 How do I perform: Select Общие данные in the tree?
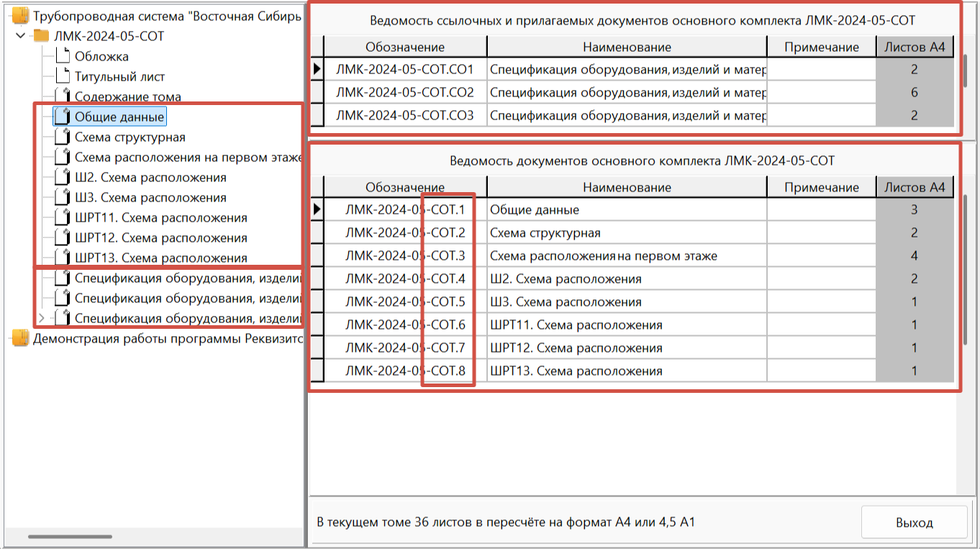click(x=119, y=117)
